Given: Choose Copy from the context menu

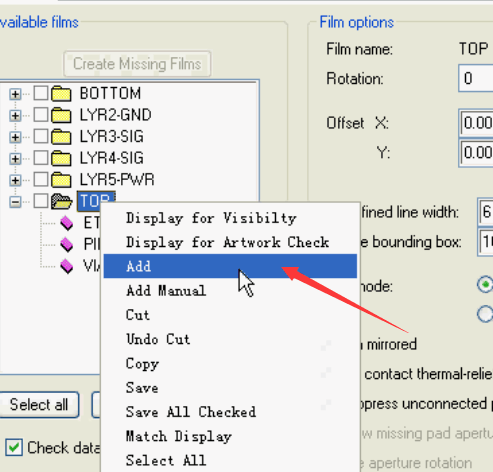Looking at the screenshot, I should 230,364.
